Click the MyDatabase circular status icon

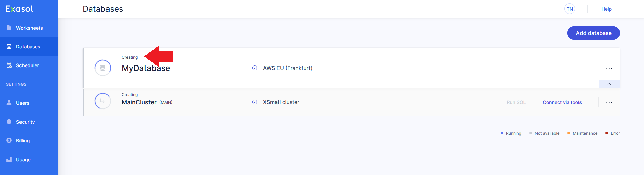pos(103,68)
